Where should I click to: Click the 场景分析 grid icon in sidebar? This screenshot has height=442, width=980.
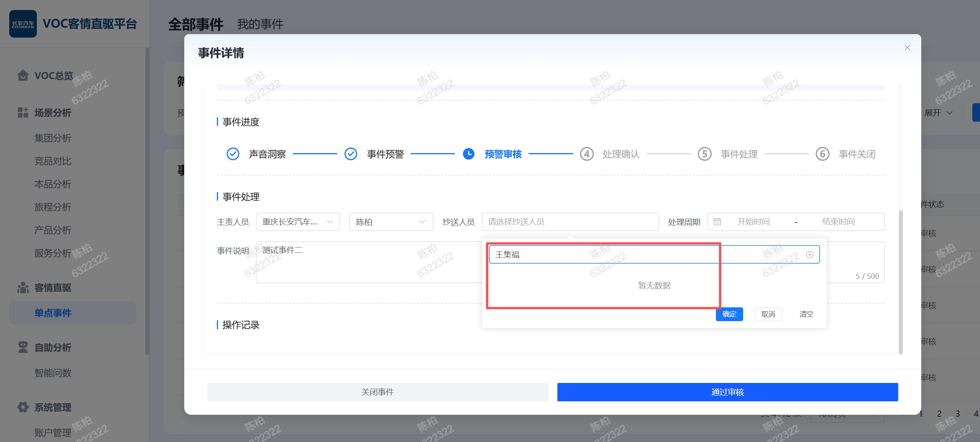tap(23, 112)
